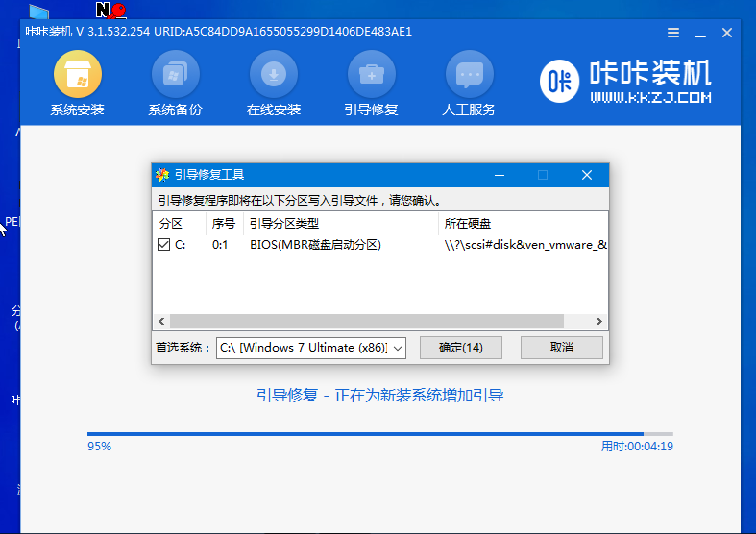Click the 在线安装 label text
This screenshot has width=756, height=534.
coord(274,109)
